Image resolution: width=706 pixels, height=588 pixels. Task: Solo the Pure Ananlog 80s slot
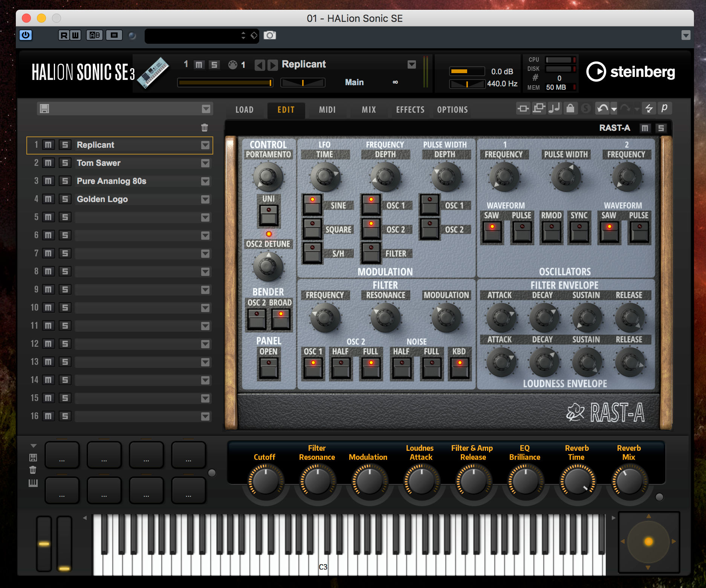click(x=65, y=181)
